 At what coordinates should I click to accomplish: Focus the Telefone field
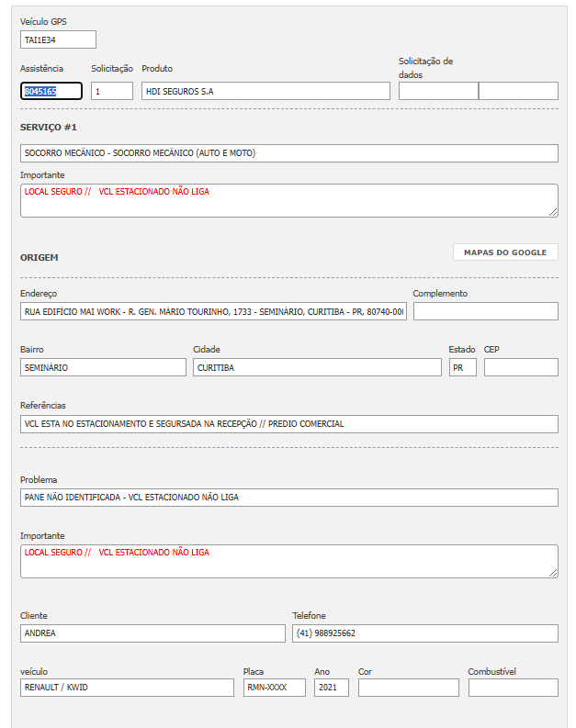[424, 633]
